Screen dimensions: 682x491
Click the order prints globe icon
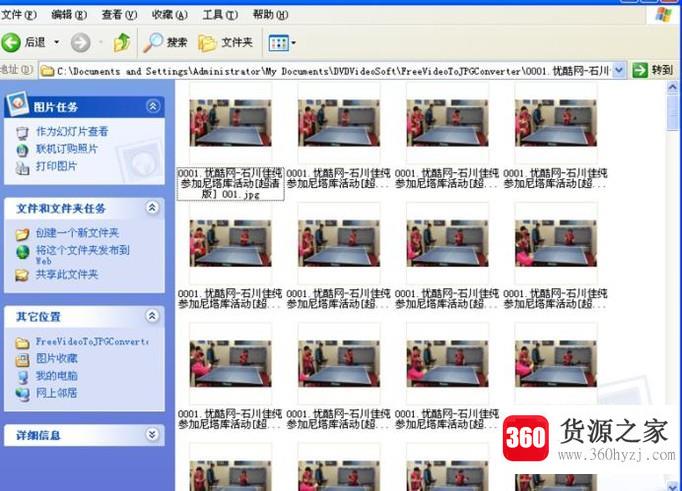22,150
